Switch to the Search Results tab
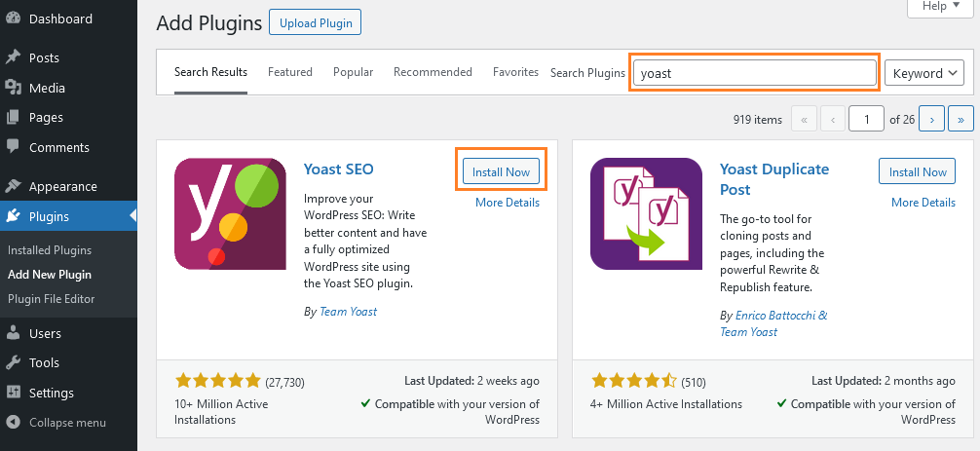This screenshot has width=980, height=451. [210, 72]
